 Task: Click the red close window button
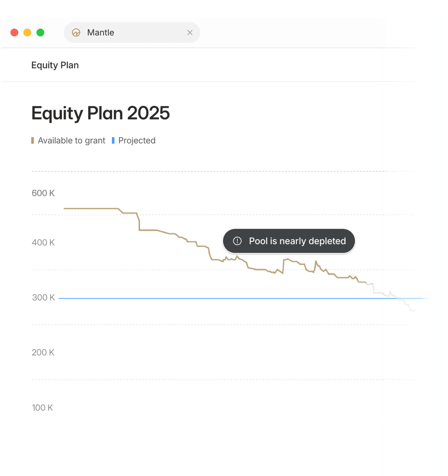14,33
